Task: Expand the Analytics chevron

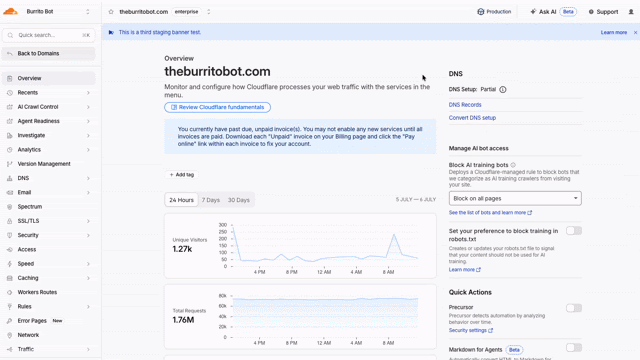Action: [88, 150]
